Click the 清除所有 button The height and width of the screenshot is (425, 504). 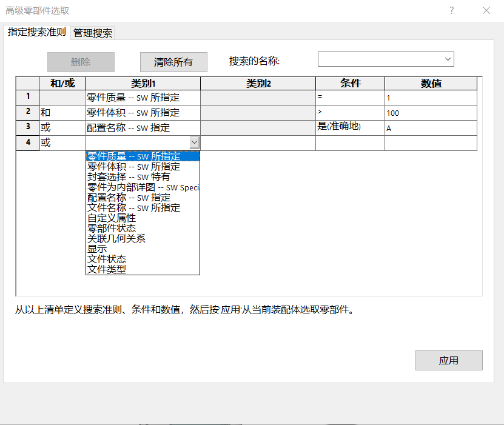tap(173, 62)
